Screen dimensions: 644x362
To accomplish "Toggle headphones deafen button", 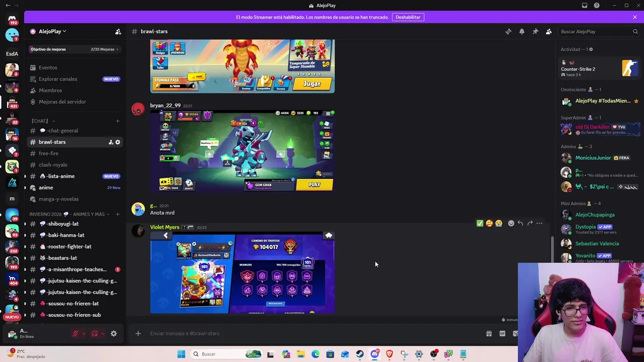I will click(95, 333).
